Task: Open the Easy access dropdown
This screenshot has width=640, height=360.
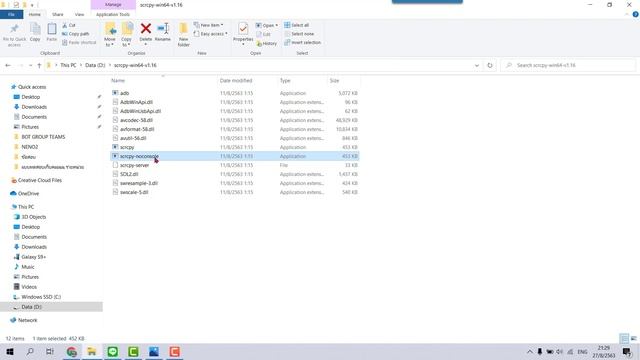Action: (211, 34)
